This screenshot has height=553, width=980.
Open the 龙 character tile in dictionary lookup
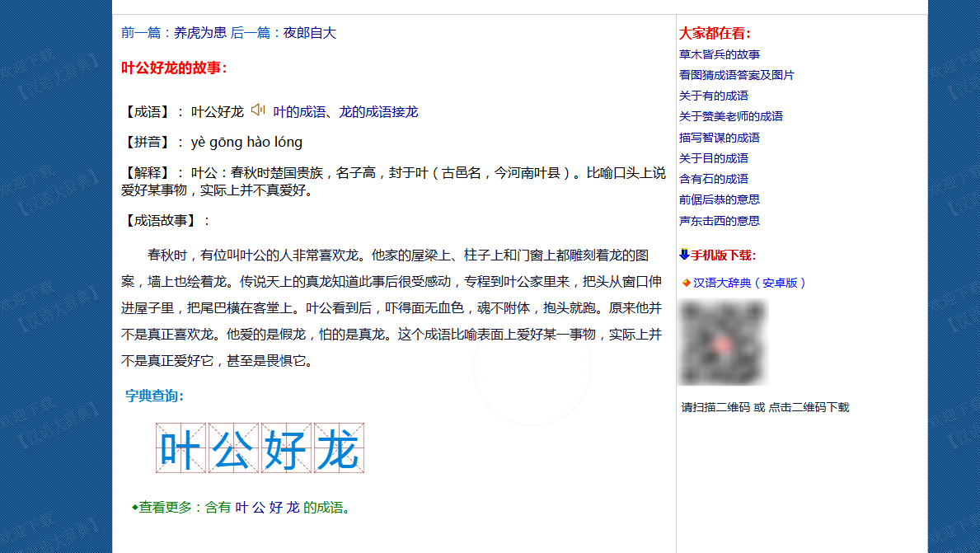(338, 448)
